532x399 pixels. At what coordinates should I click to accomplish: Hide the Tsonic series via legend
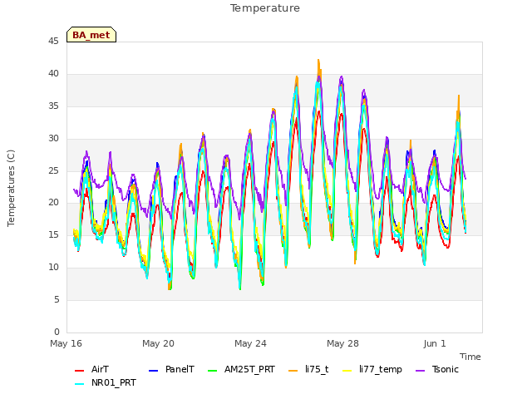pyautogui.click(x=446, y=369)
